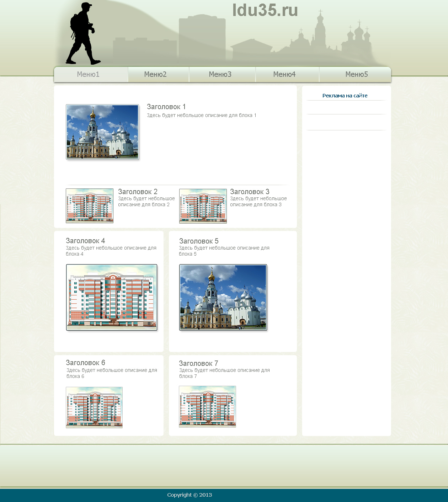Open the Заголовок 7 heading link
Viewport: 448px width, 502px height.
[x=198, y=363]
